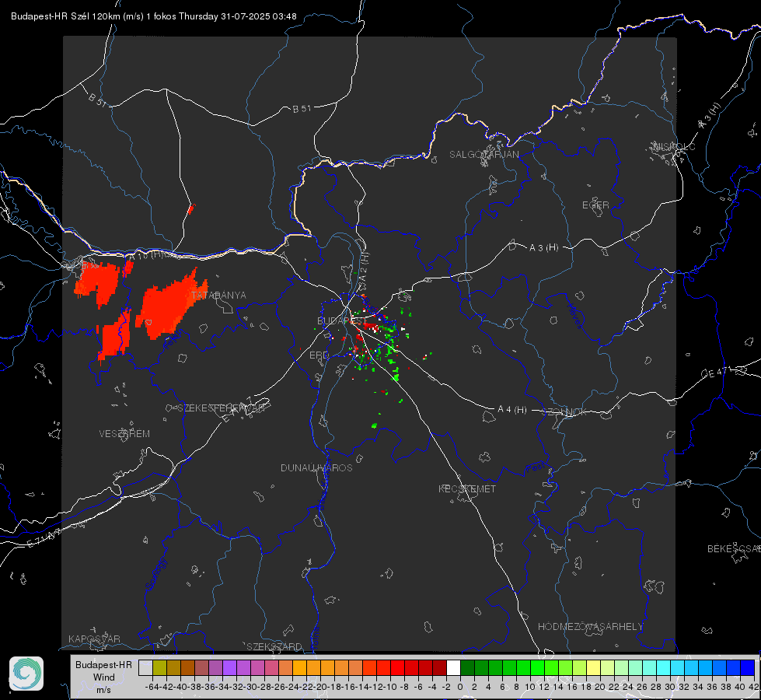
Task: Click the SZEKSZARD city label
Action: pyautogui.click(x=274, y=646)
